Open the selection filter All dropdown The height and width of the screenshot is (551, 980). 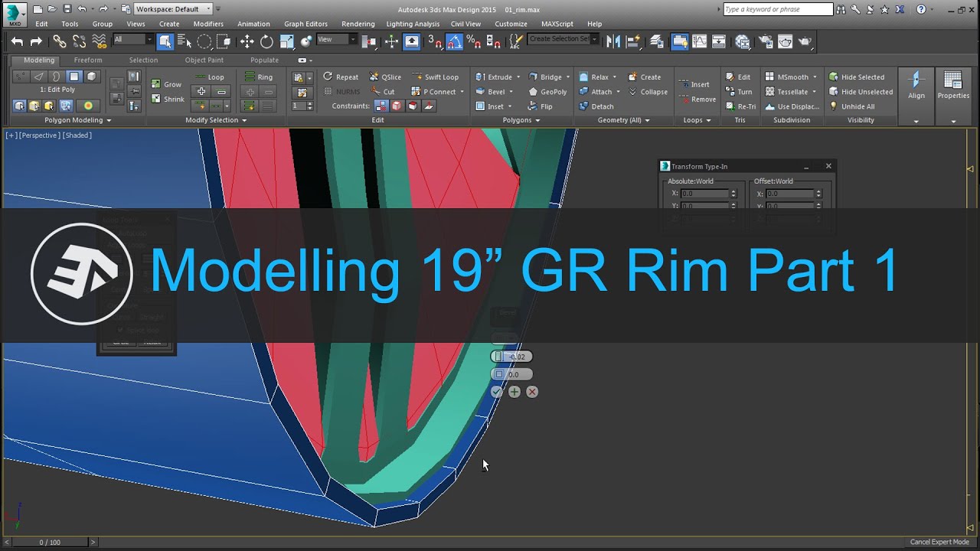(132, 39)
